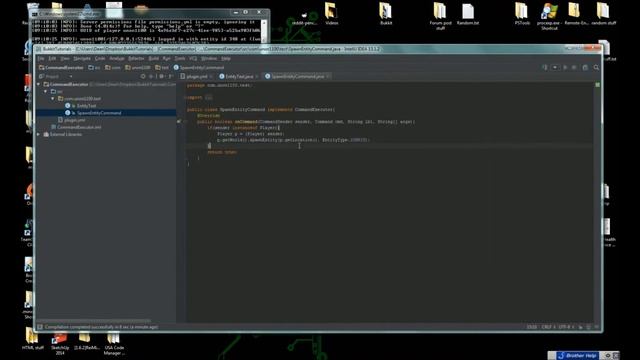Click the Brother Help tray button

click(x=578, y=356)
